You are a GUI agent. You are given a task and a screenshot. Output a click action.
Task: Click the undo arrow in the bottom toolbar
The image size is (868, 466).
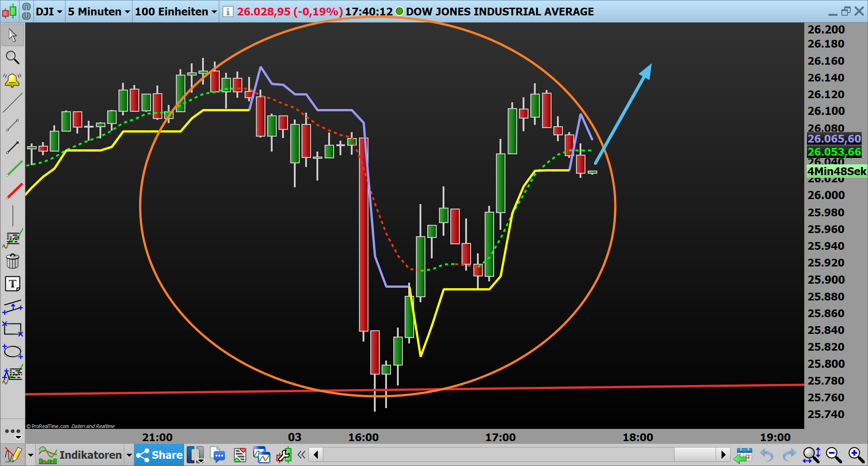(767, 455)
